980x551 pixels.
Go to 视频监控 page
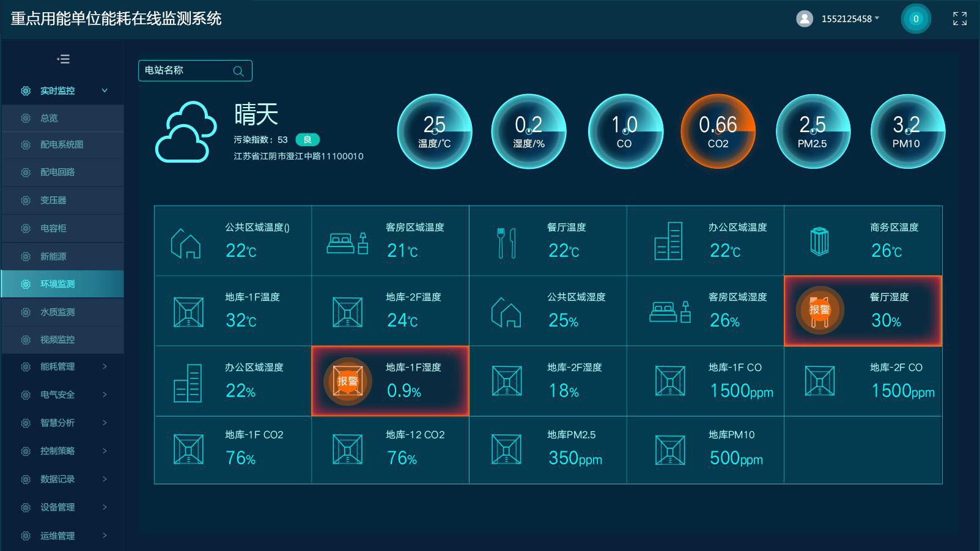[x=57, y=339]
